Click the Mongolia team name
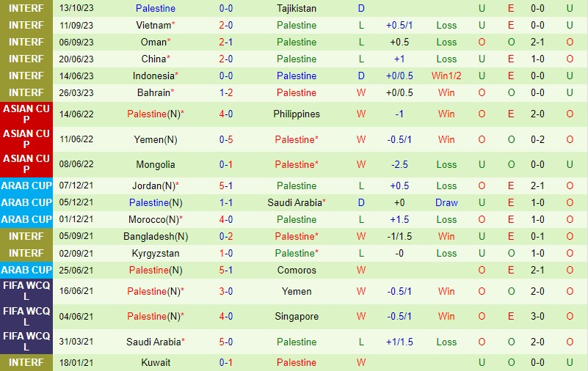This screenshot has width=588, height=371. [x=155, y=164]
